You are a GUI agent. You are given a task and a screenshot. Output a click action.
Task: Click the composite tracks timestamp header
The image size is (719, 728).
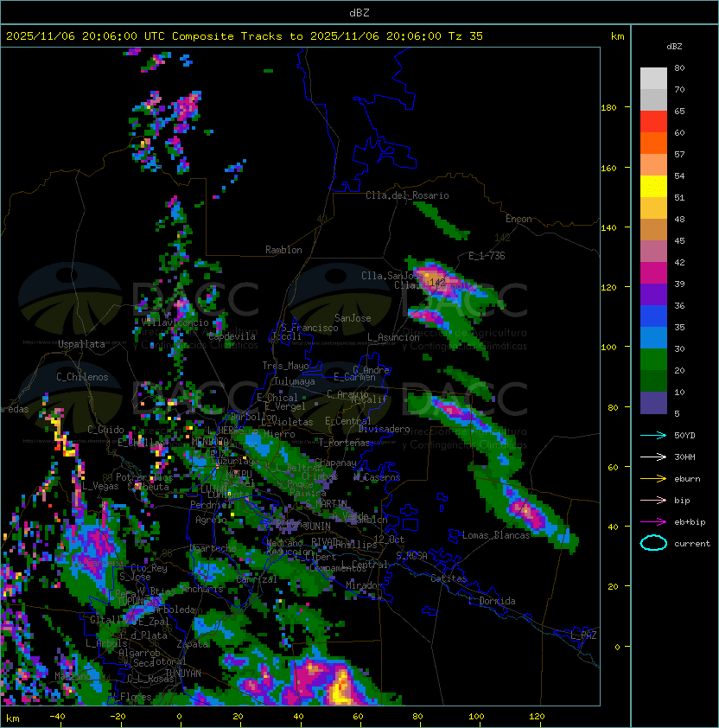click(x=245, y=36)
